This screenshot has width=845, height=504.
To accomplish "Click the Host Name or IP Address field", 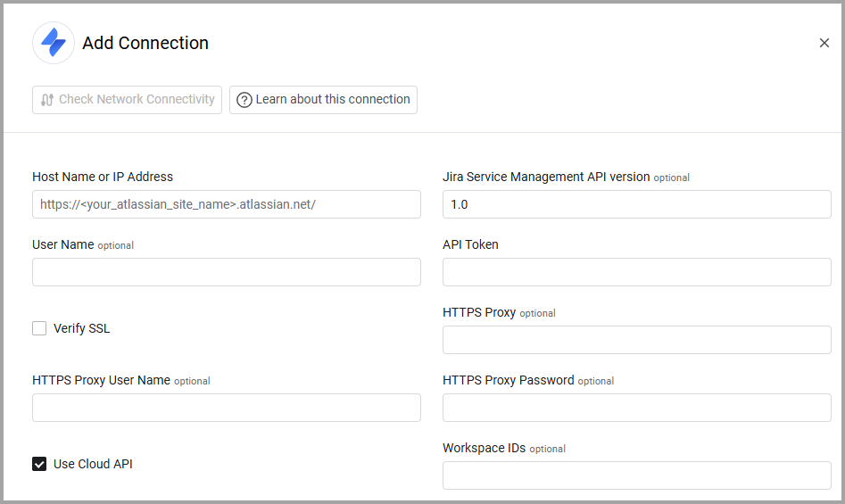I will tap(226, 204).
